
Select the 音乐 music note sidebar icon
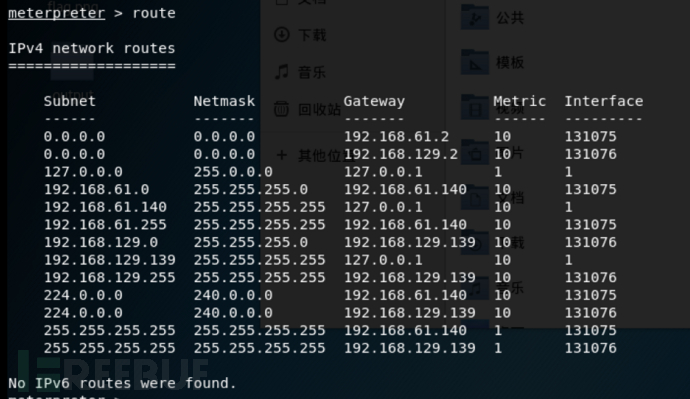coord(282,71)
